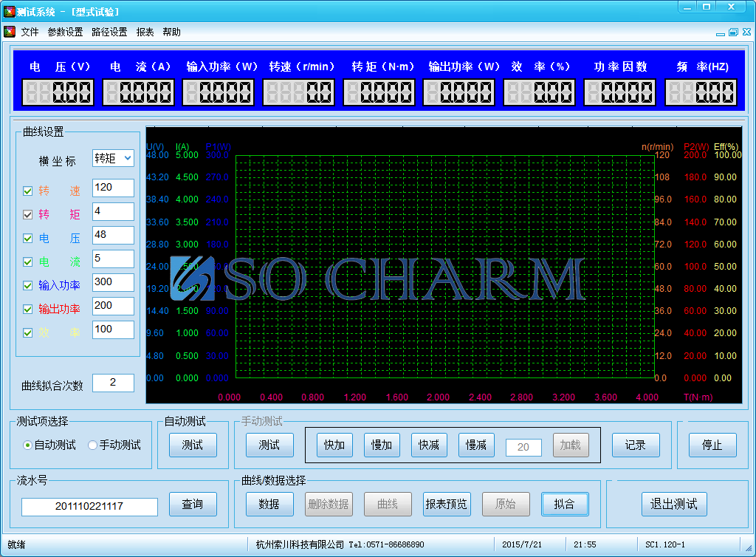This screenshot has width=756, height=557.
Task: Open the 路径设置 menu
Action: tap(109, 32)
